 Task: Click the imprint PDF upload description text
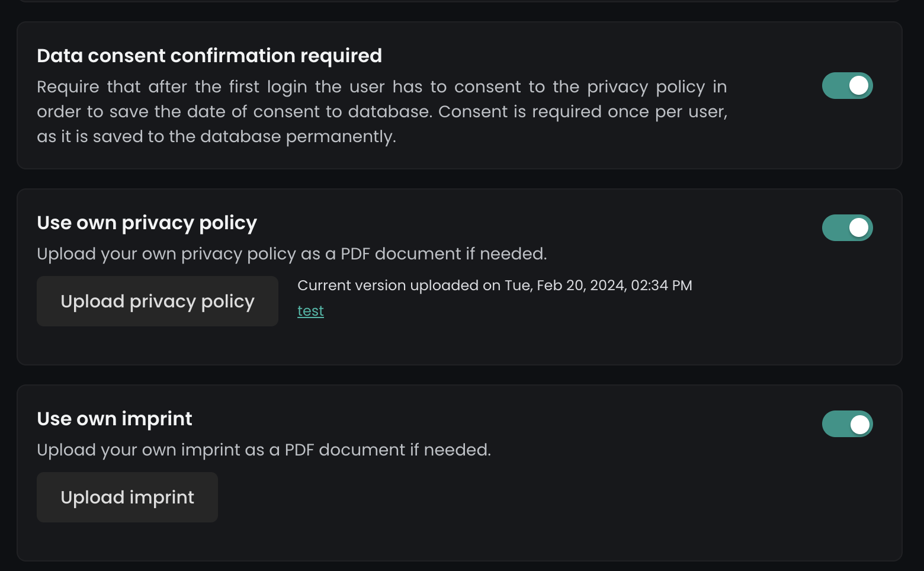264,450
